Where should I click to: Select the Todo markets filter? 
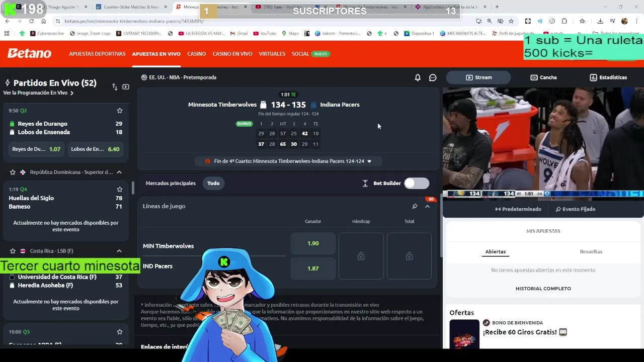(213, 183)
